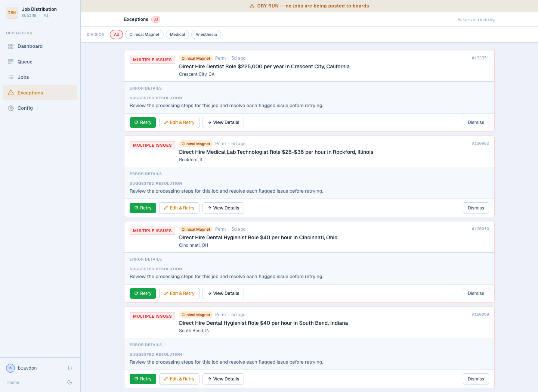This screenshot has height=392, width=538.
Task: Dismiss the South Bend Dental Hygienist exception
Action: [476, 379]
